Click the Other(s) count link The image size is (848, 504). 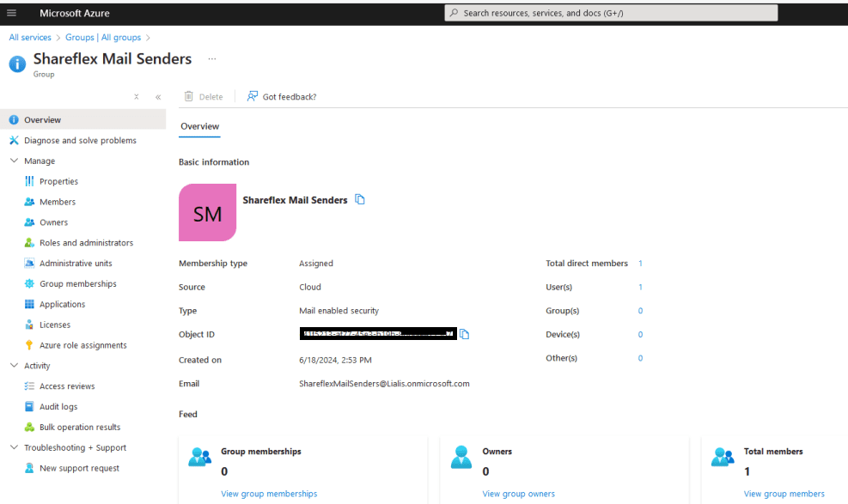640,358
